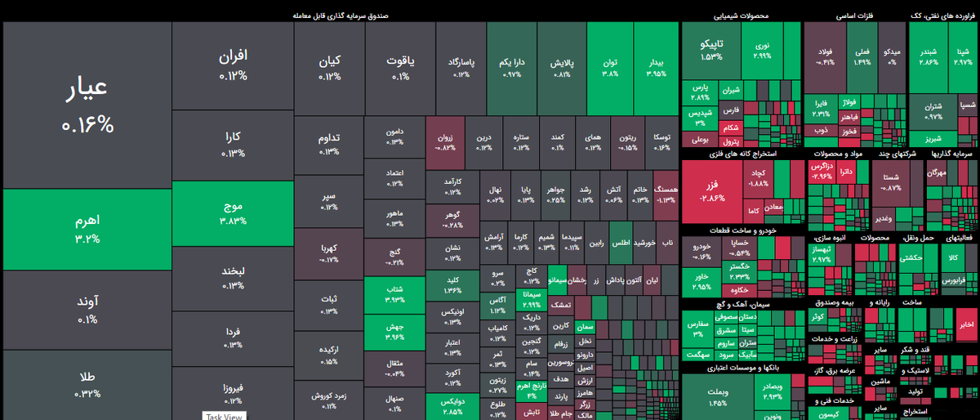Select the فلزات اساسی sector header
980x420 pixels.
(x=856, y=16)
